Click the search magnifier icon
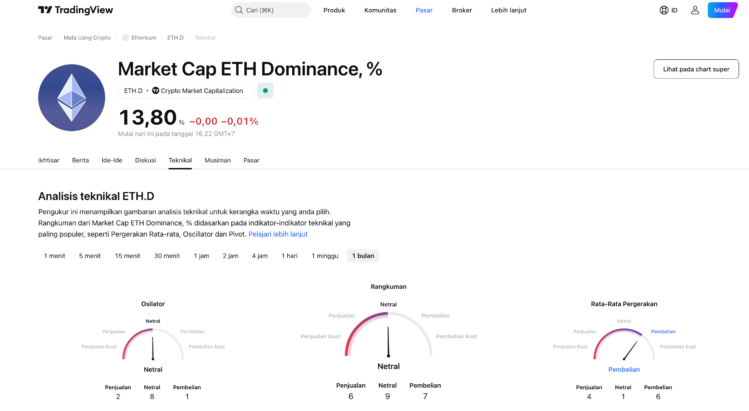This screenshot has height=411, width=749. pos(240,10)
